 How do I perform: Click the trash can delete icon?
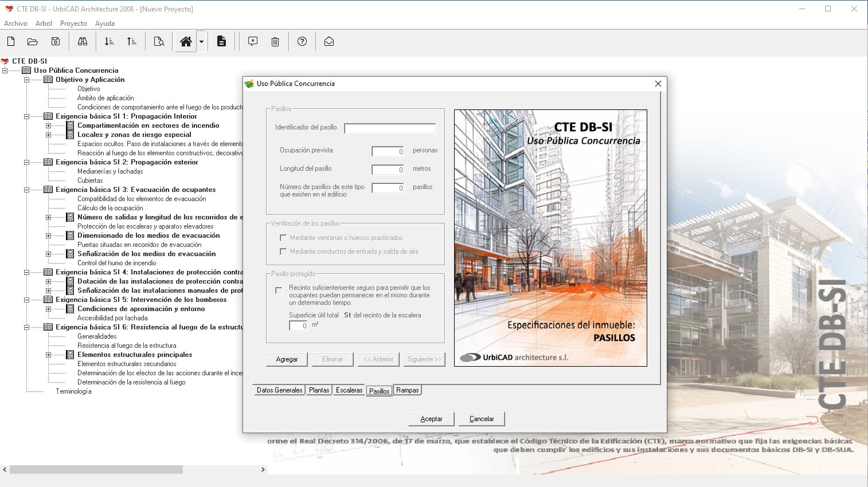pos(275,41)
